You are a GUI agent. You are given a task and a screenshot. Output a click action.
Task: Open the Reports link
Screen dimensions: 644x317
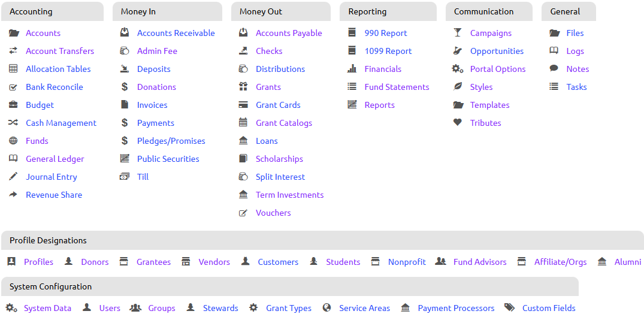379,105
